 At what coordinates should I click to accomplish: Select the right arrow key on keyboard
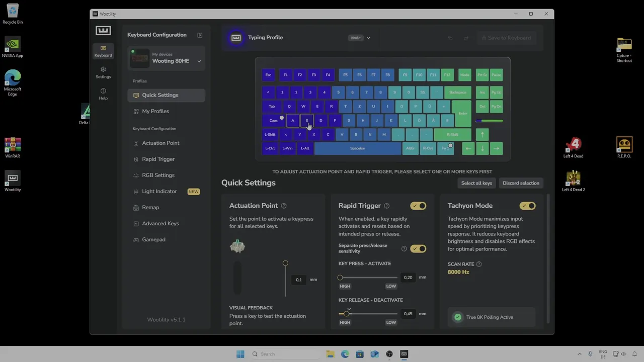496,148
